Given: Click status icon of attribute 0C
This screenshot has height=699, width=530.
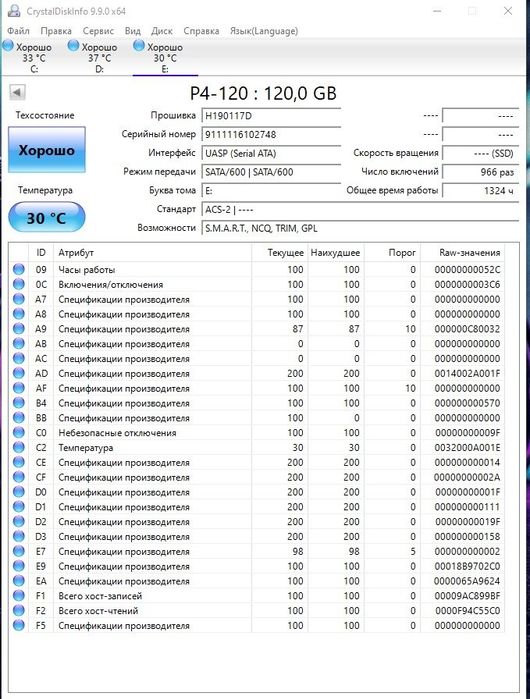Looking at the screenshot, I should [19, 284].
